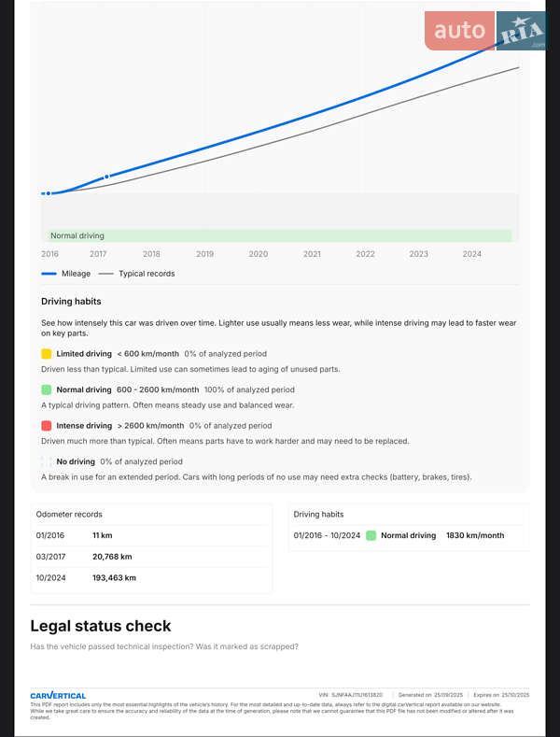Click the green square in Driving habits table

click(x=371, y=535)
